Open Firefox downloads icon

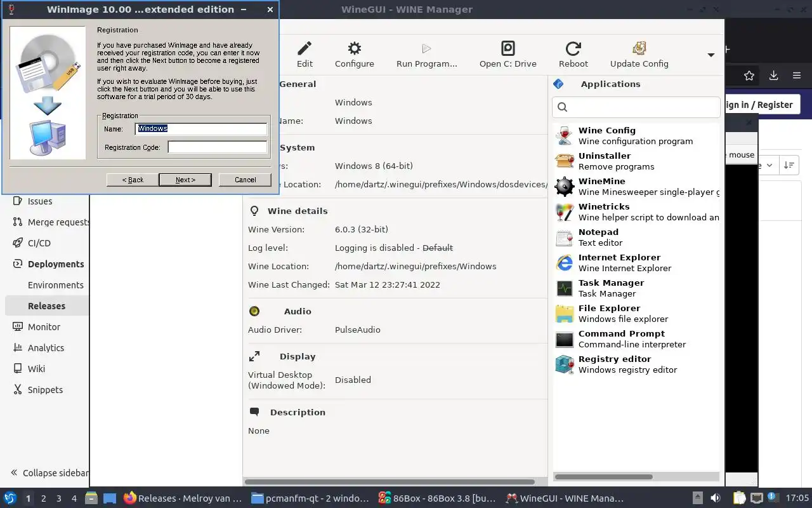773,76
